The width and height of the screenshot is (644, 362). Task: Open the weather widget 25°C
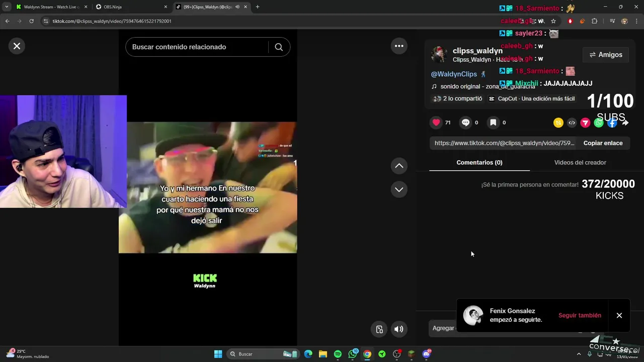(x=28, y=354)
